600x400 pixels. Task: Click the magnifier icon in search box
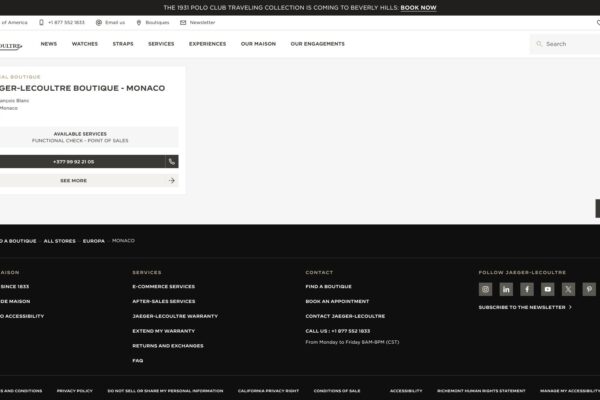point(539,44)
